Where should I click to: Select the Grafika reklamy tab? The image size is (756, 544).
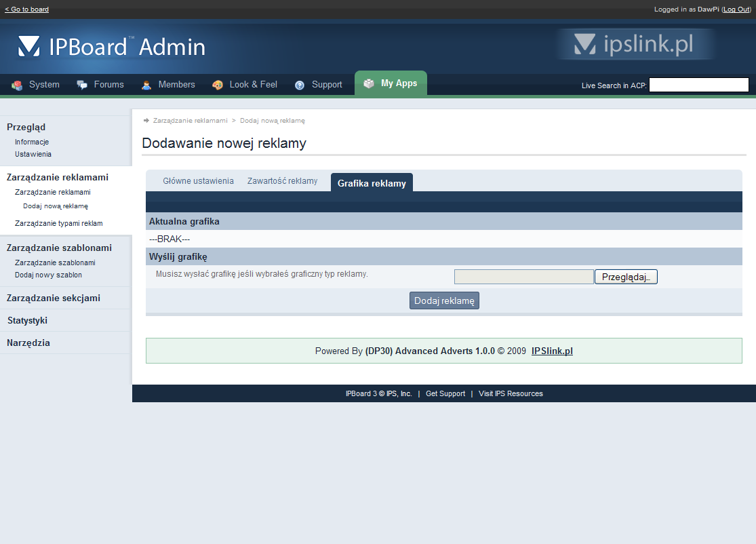pyautogui.click(x=372, y=183)
